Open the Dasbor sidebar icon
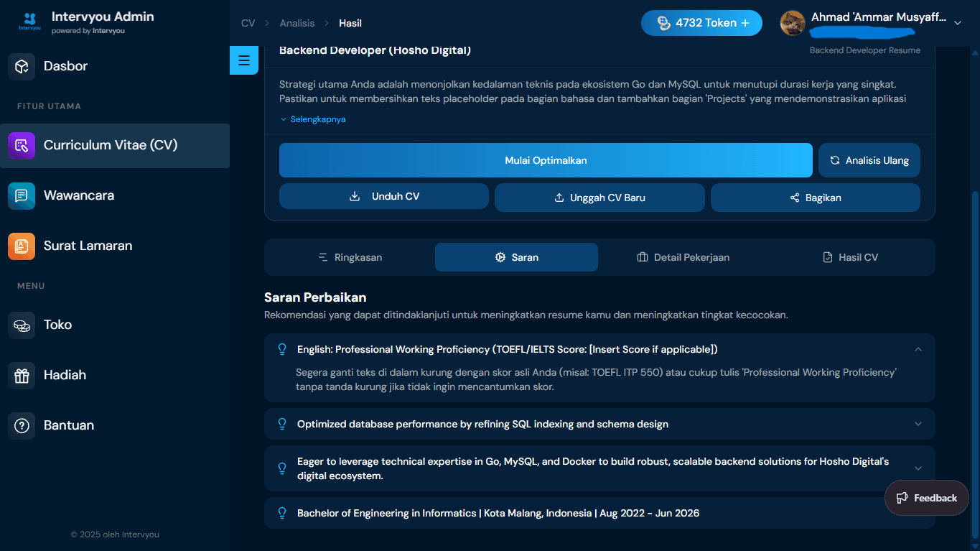 tap(22, 66)
